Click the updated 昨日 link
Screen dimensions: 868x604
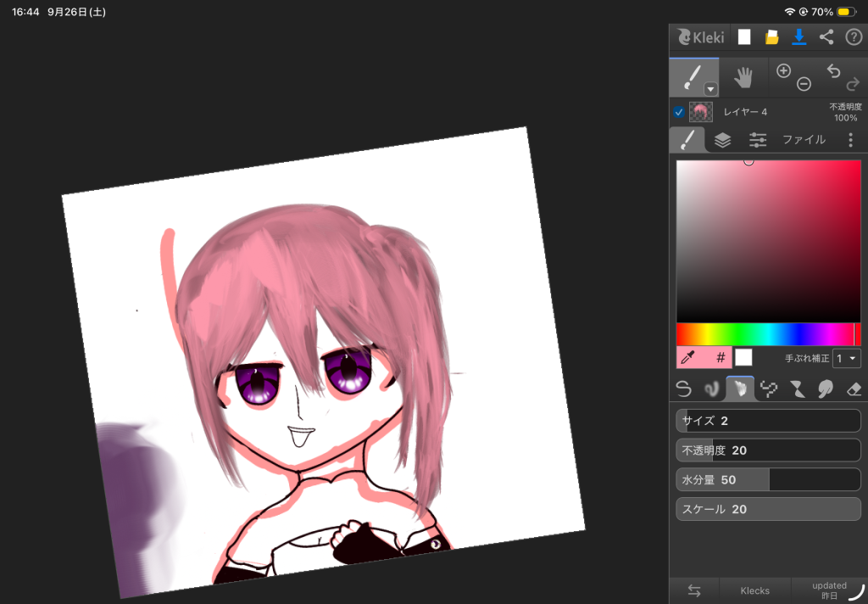tap(829, 590)
